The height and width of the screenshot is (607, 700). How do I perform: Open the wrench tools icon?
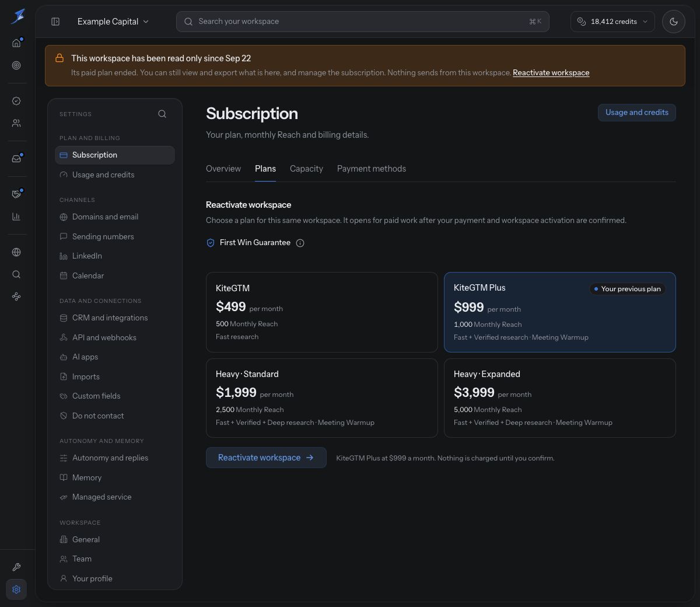(16, 567)
